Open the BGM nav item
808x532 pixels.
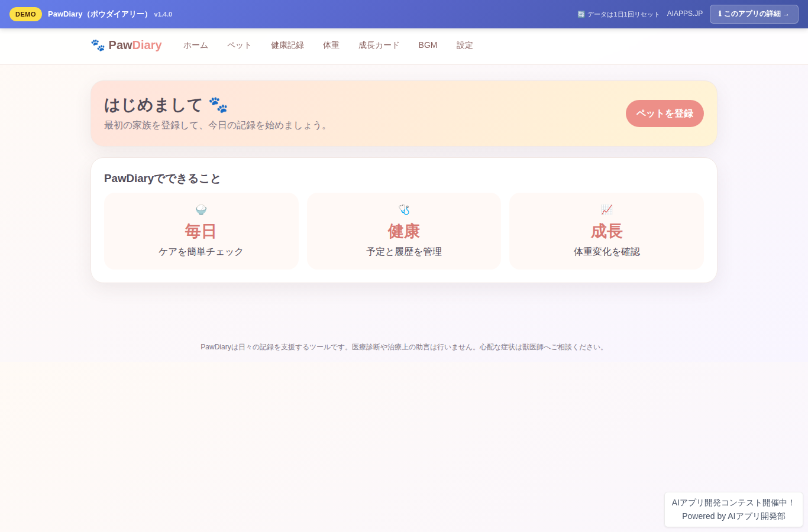click(428, 46)
